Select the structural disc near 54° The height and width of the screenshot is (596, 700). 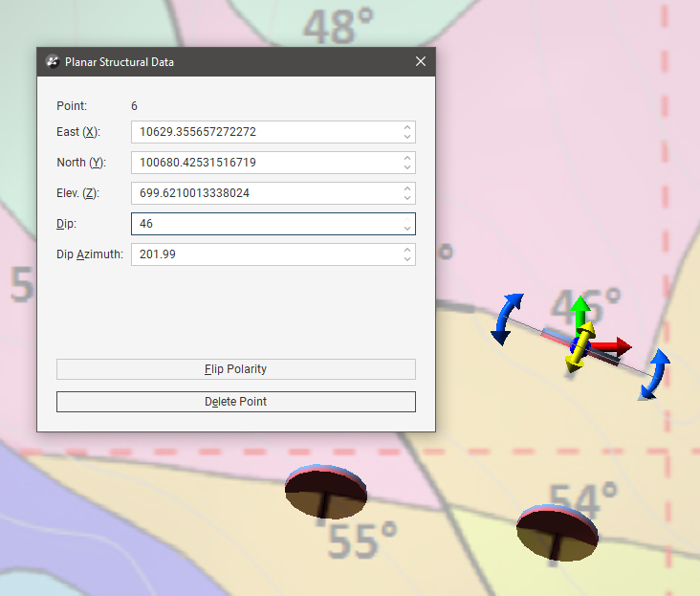click(558, 531)
